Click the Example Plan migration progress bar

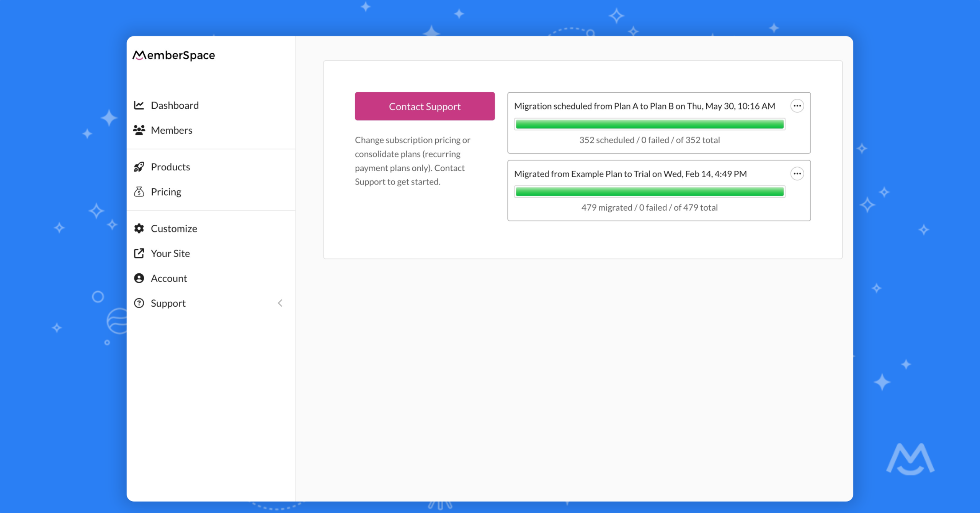(x=650, y=191)
